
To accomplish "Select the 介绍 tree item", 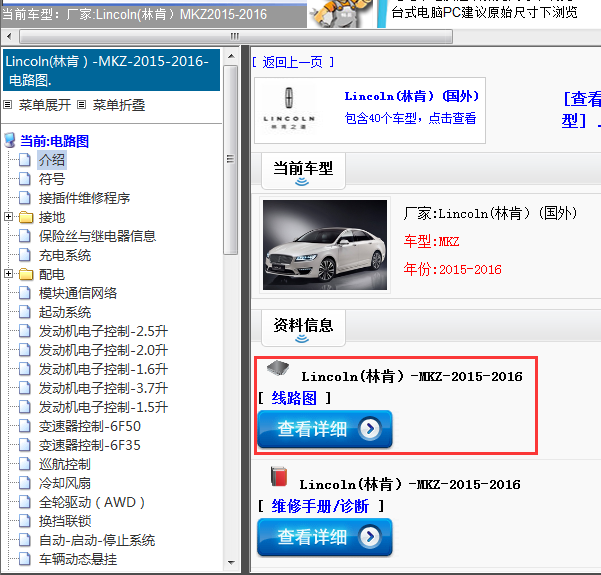I will click(x=52, y=160).
